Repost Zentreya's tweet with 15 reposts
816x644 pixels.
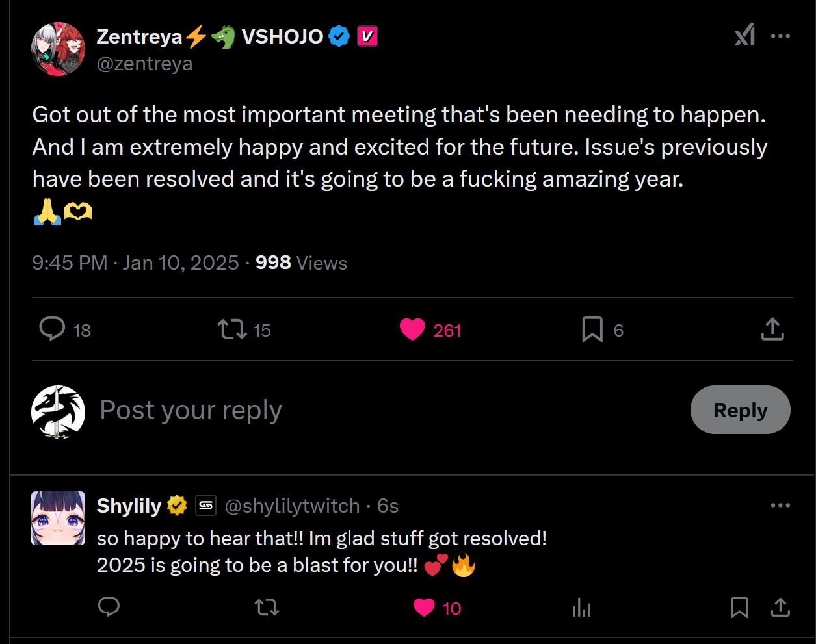232,329
